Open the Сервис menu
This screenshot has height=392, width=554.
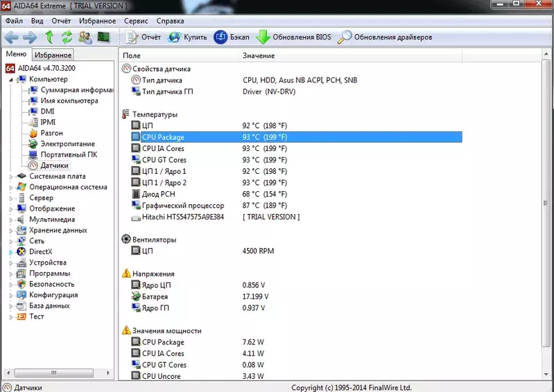tap(136, 21)
